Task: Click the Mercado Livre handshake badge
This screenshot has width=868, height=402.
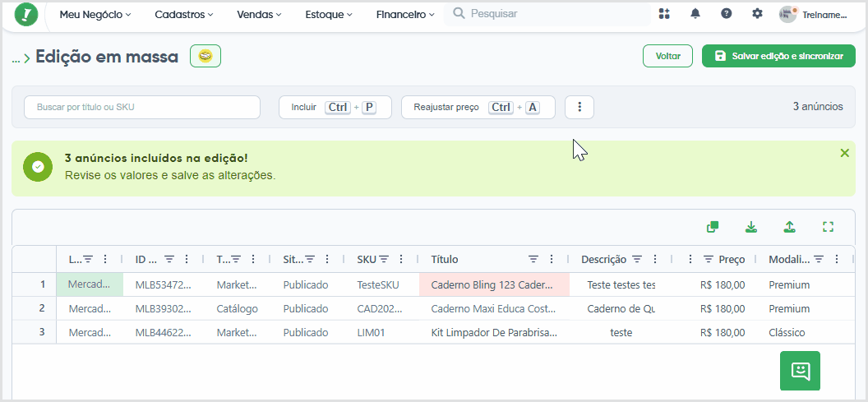Action: pyautogui.click(x=205, y=56)
